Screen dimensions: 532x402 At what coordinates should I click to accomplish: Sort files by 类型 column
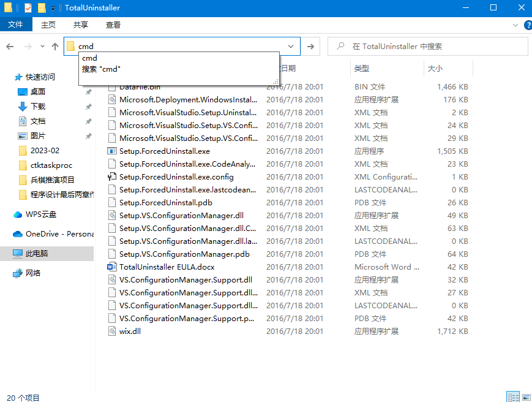click(362, 68)
